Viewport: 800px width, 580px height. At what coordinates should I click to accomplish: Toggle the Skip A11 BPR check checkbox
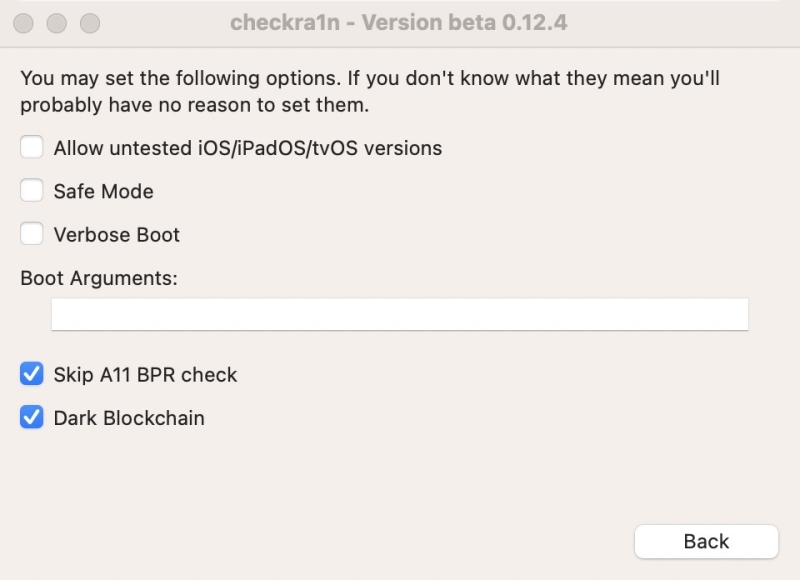[x=31, y=375]
